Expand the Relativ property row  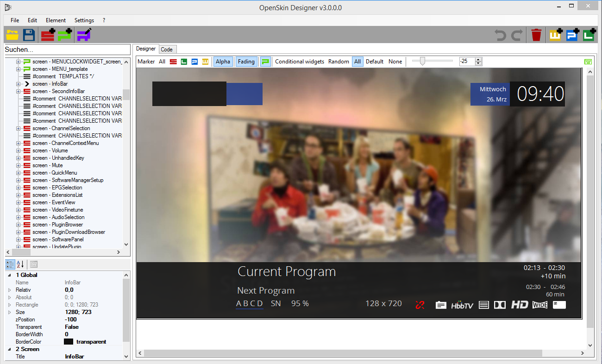9,290
